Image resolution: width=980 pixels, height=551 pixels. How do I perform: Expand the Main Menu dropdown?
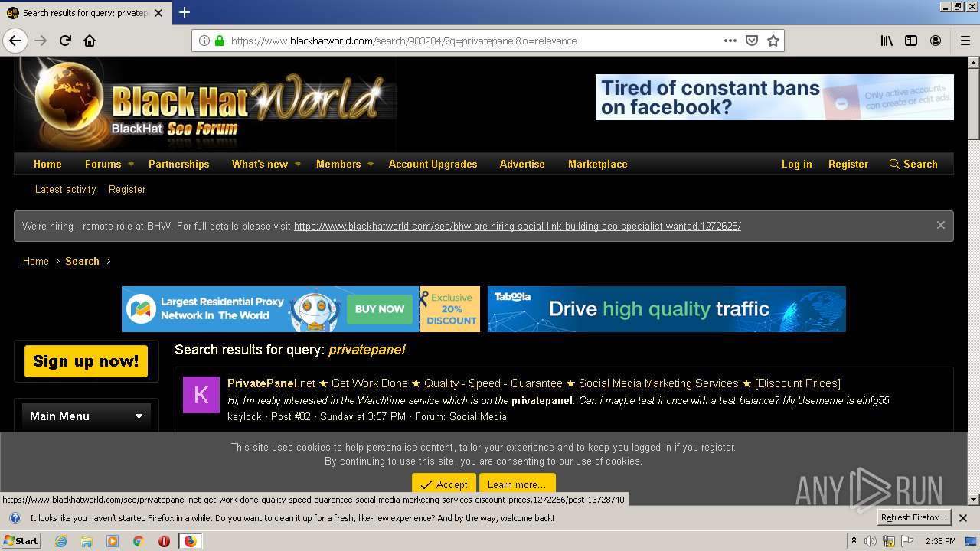point(139,416)
